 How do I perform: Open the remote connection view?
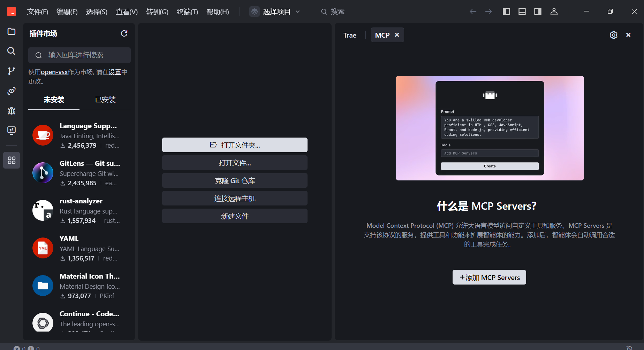coord(11,91)
